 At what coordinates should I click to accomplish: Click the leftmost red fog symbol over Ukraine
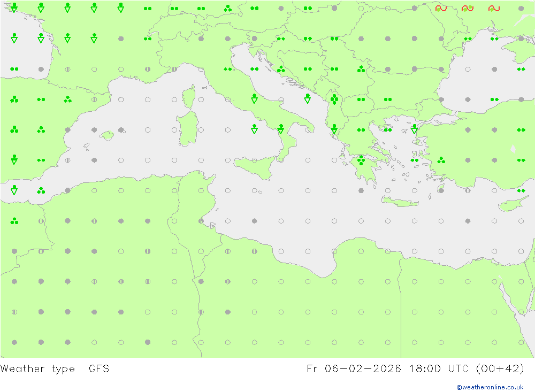click(x=441, y=8)
